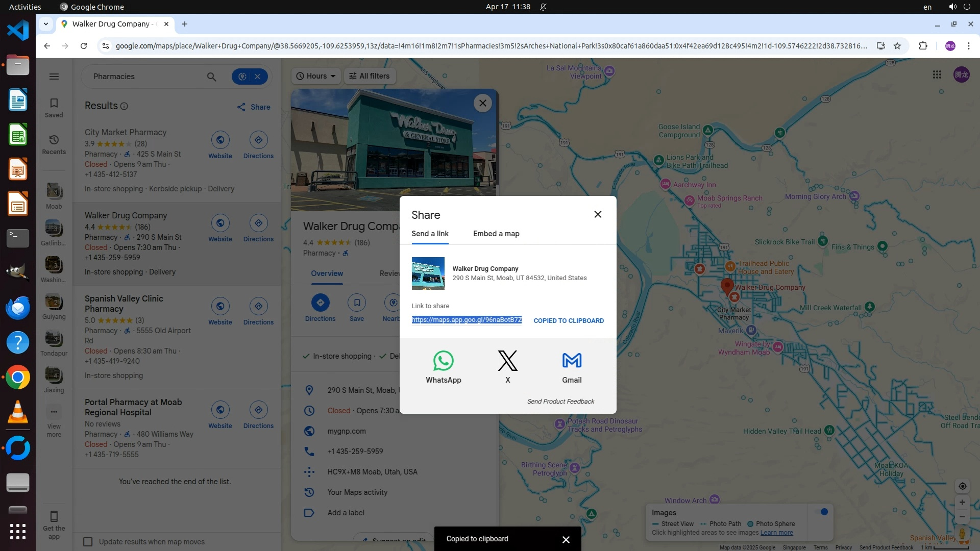The image size is (980, 551).
Task: Open Saved places in sidebar
Action: coord(54,108)
